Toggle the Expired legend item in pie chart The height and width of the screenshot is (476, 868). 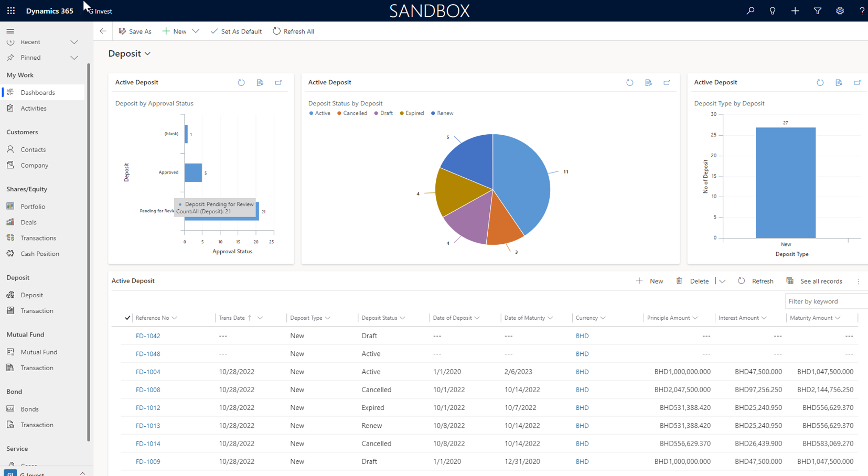[x=412, y=113]
